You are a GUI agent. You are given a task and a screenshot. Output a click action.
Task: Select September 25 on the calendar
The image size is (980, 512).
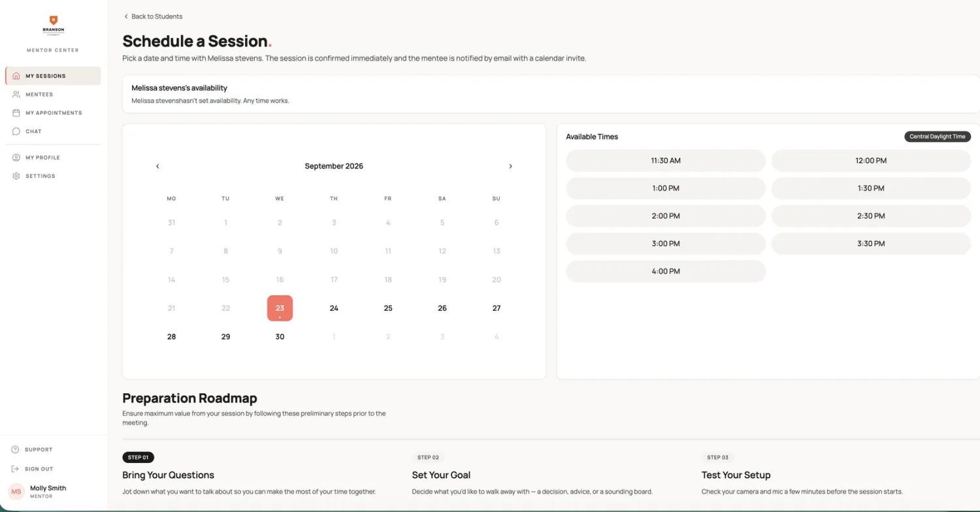coord(388,308)
